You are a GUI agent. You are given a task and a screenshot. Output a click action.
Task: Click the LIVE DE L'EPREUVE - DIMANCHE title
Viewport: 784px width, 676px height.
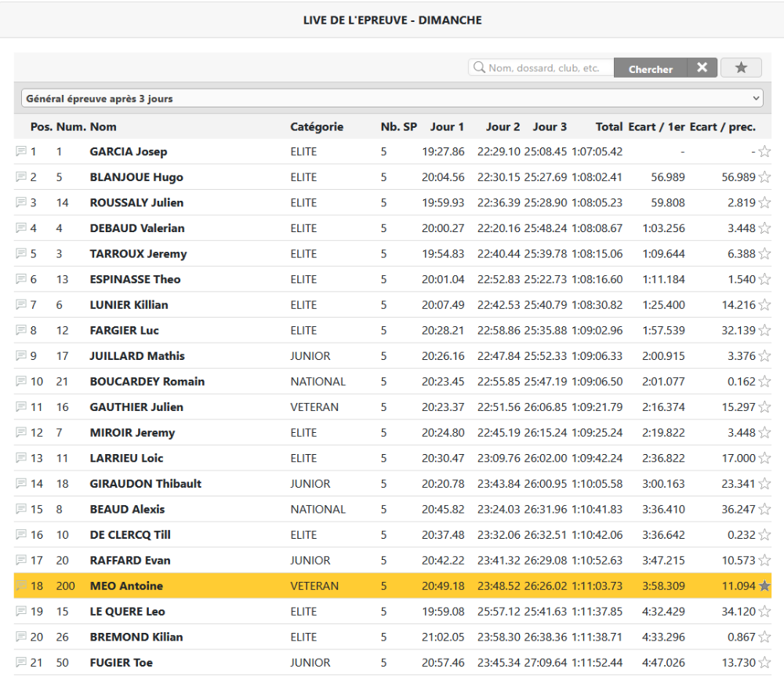click(393, 20)
